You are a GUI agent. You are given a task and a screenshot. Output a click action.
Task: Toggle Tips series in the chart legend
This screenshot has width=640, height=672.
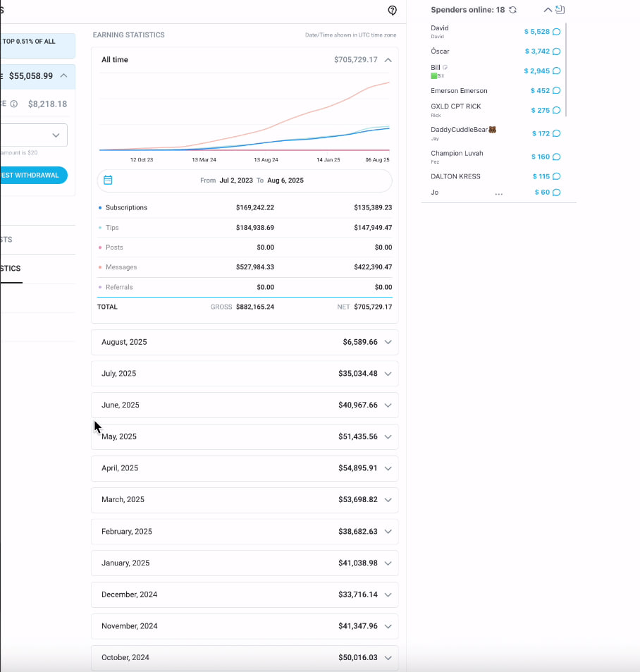pos(111,228)
